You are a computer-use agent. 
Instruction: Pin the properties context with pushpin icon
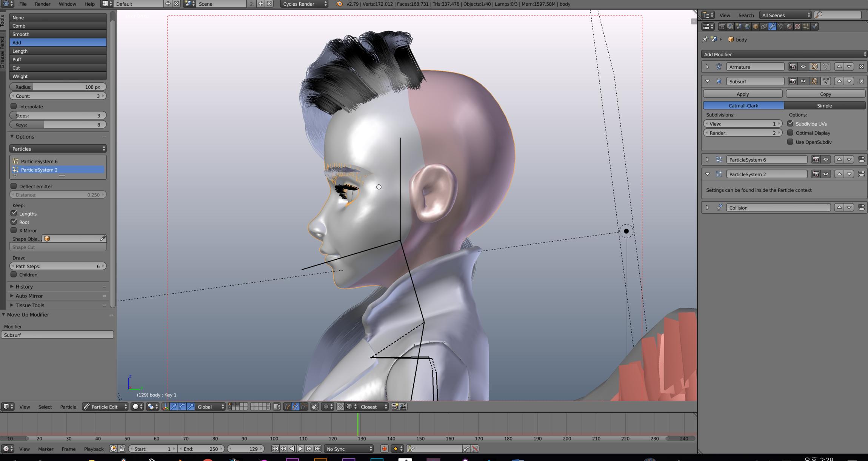(x=705, y=39)
